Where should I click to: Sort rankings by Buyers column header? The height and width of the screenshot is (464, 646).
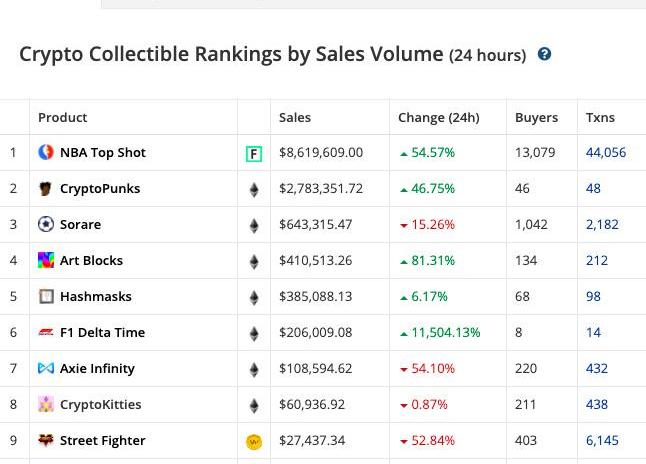pos(536,118)
